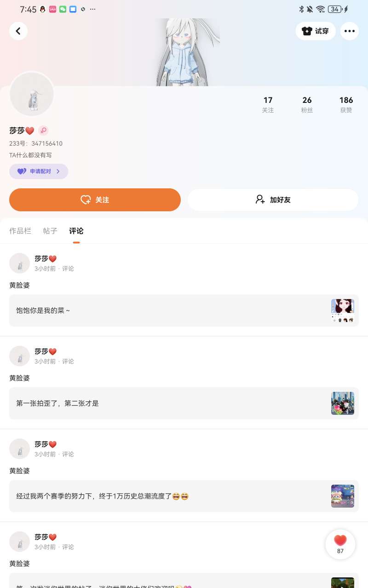Tap the gender badge next to the username

coord(43,130)
